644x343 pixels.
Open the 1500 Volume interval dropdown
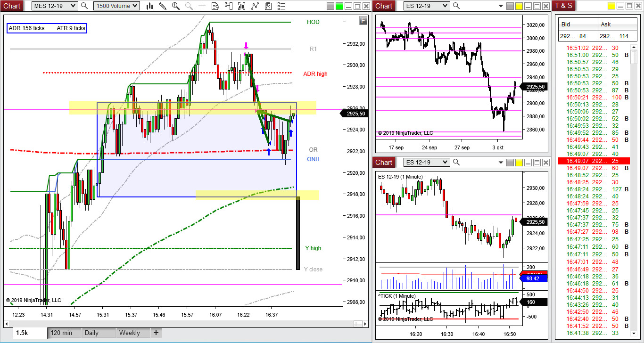coord(116,6)
